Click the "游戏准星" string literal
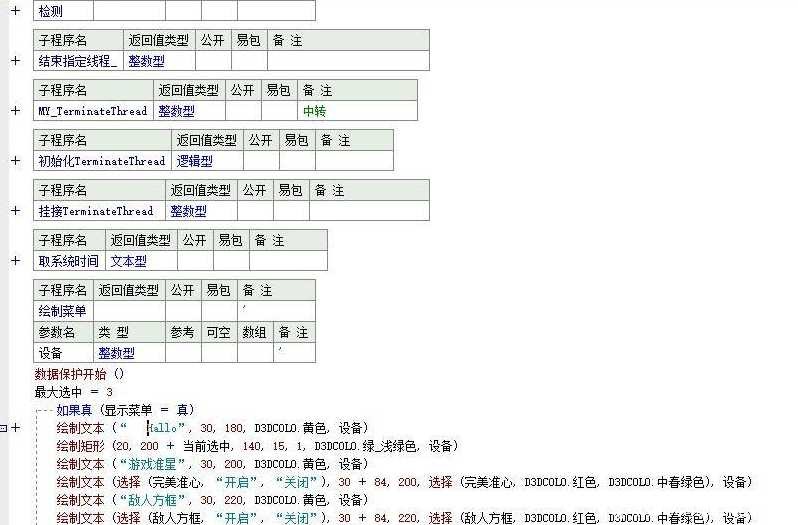 click(x=152, y=464)
